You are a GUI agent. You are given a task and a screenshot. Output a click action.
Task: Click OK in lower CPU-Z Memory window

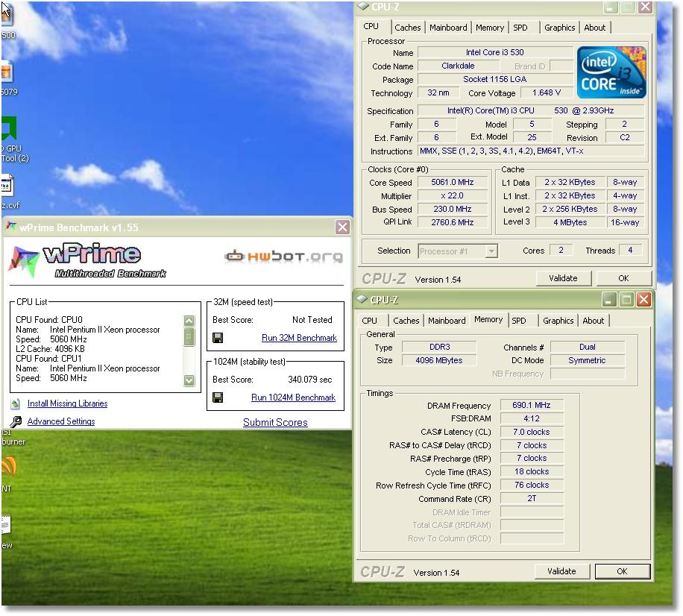click(x=622, y=571)
